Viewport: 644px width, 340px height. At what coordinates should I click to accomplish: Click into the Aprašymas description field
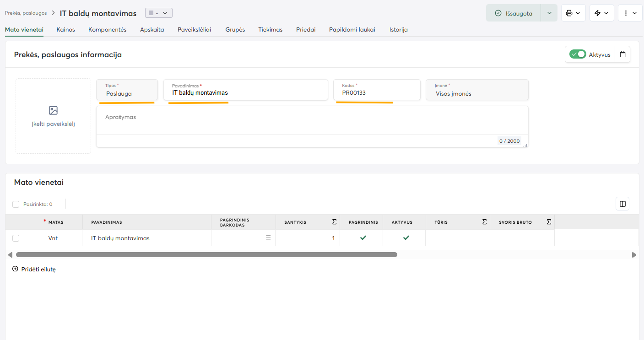point(311,121)
